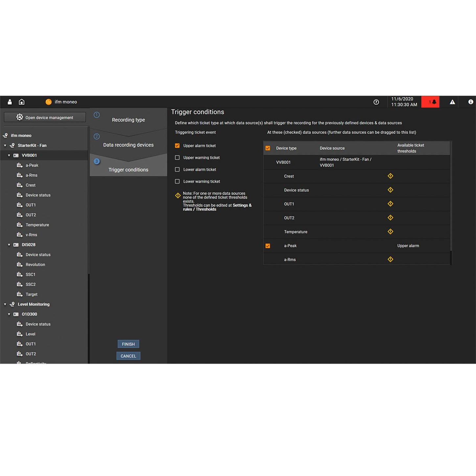Screen dimensions: 476x476
Task: Collapse the Level Monitoring tree node
Action: (x=5, y=305)
